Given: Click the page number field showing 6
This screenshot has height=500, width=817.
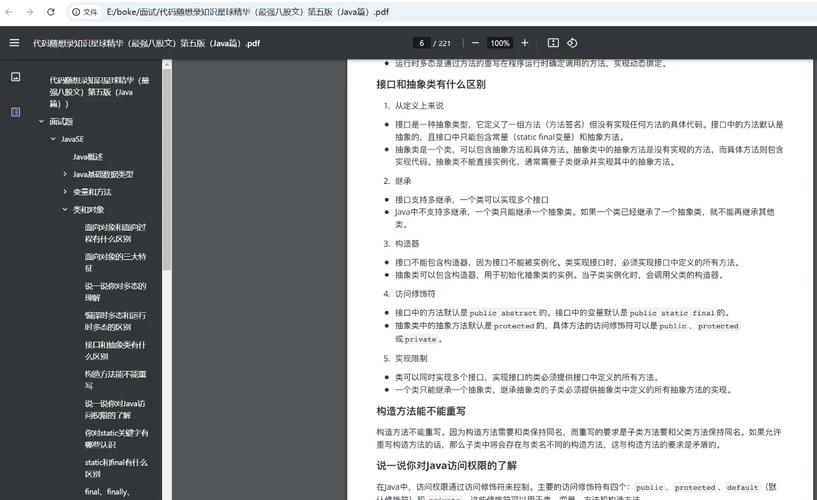Looking at the screenshot, I should [x=422, y=43].
